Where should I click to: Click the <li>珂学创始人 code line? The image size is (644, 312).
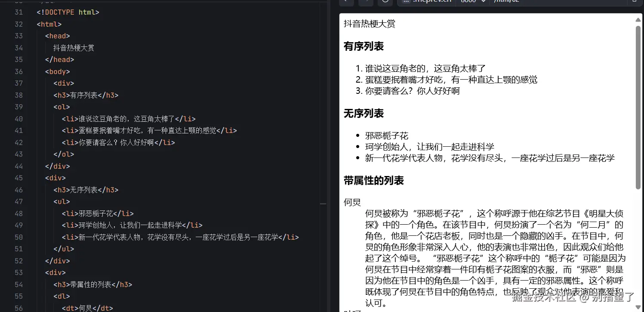(132, 225)
